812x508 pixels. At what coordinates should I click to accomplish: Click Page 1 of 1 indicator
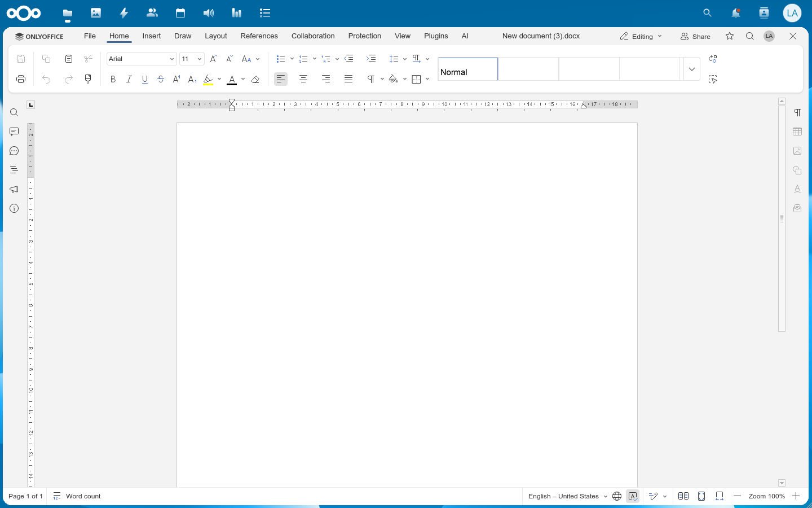pyautogui.click(x=25, y=496)
